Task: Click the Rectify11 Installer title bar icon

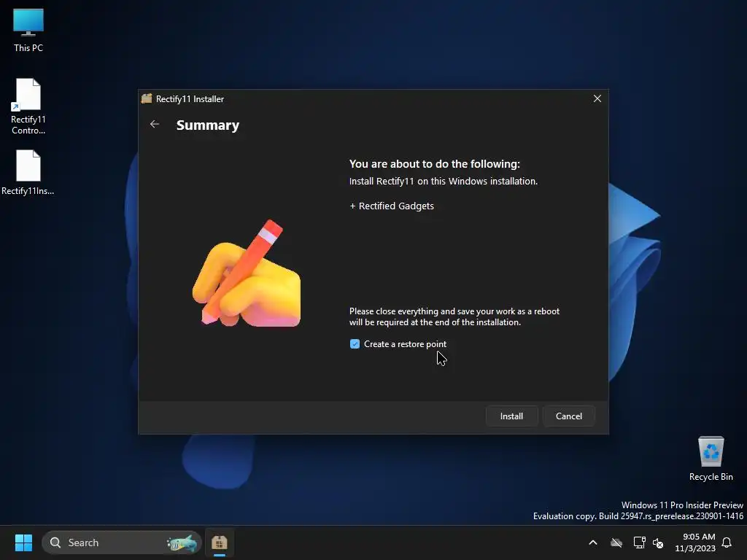Action: pyautogui.click(x=147, y=98)
